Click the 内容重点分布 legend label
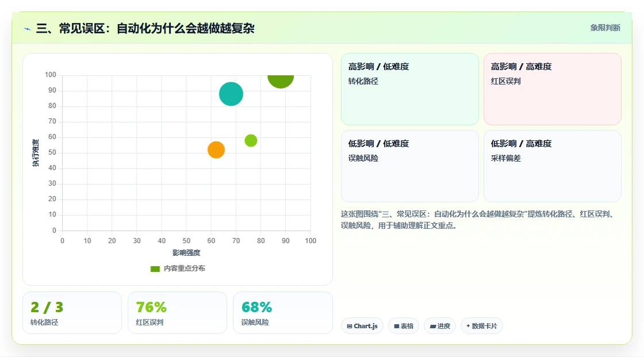644x357 pixels. [x=185, y=268]
